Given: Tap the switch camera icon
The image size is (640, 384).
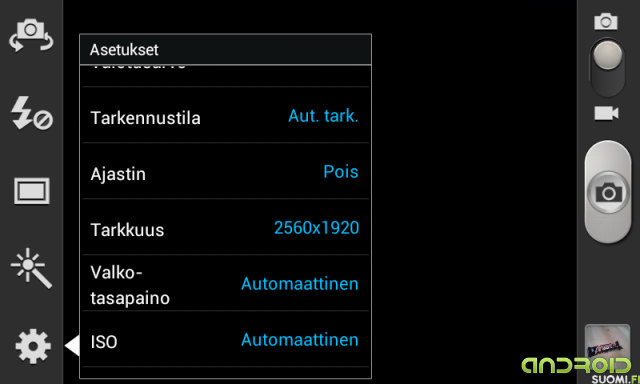Looking at the screenshot, I should tap(31, 35).
